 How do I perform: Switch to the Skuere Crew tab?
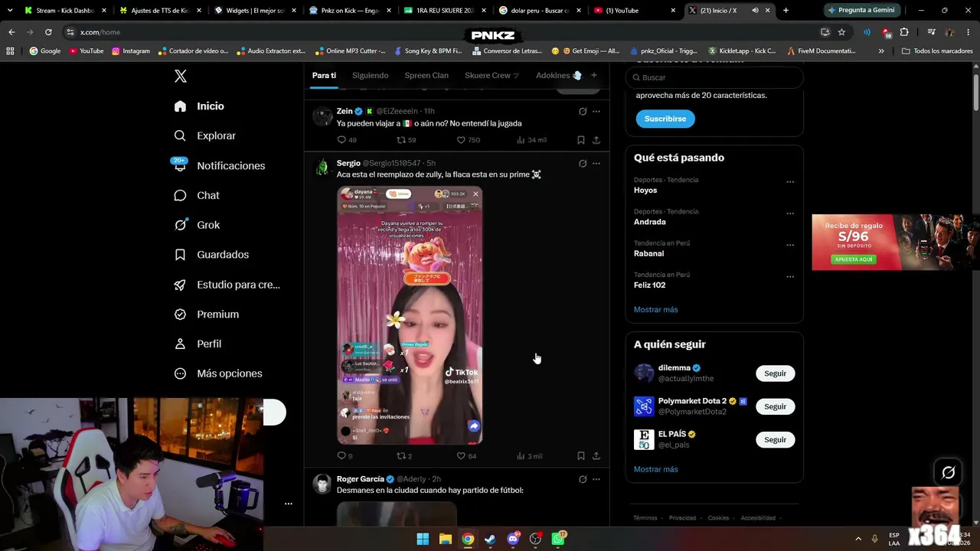click(x=492, y=75)
